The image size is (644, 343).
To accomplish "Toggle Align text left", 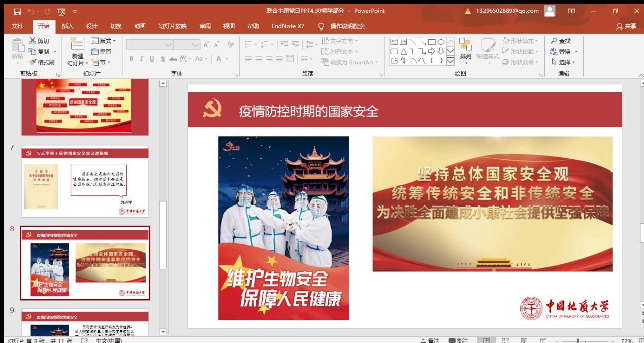I will (248, 59).
